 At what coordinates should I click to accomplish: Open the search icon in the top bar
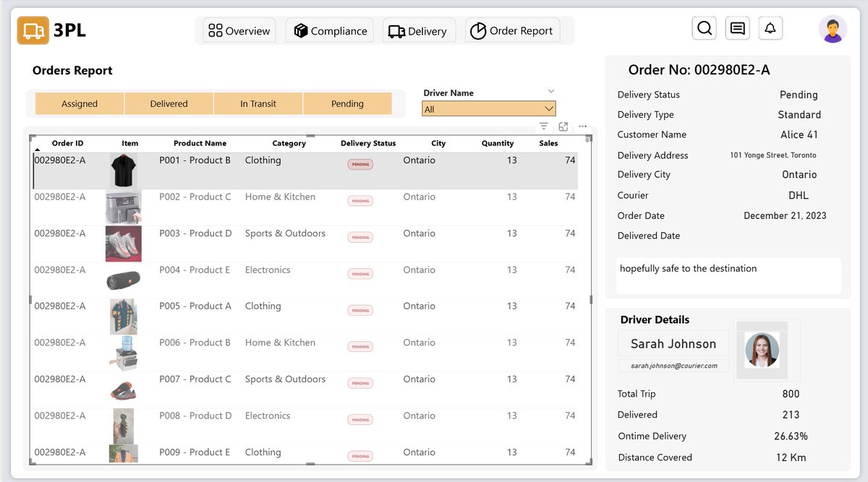coord(704,27)
